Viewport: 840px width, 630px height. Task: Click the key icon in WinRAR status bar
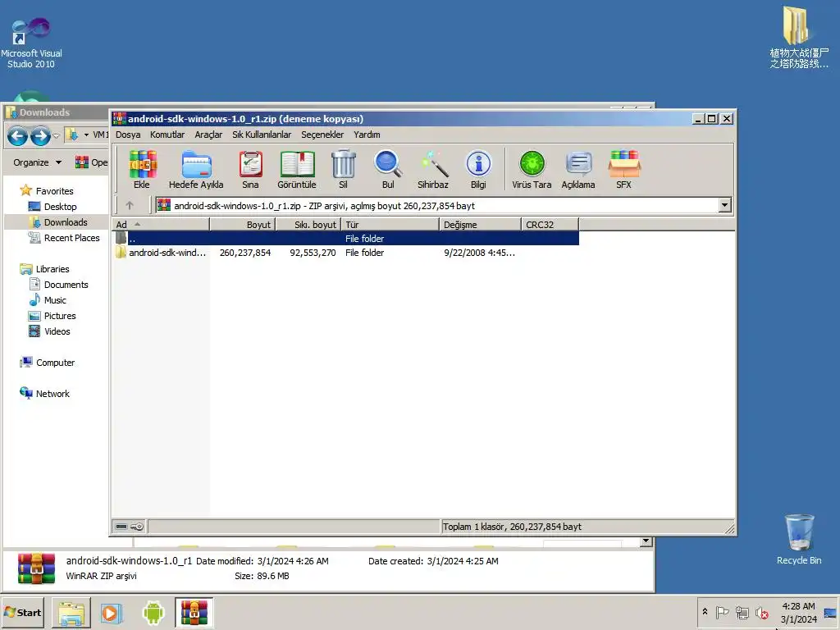[137, 527]
